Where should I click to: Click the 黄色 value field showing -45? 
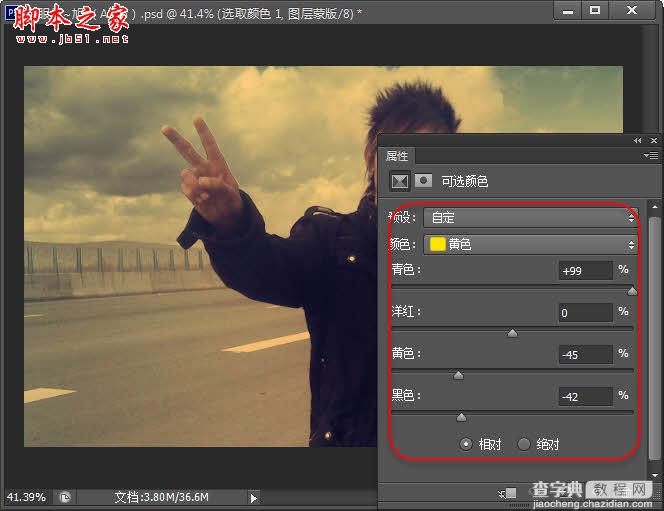586,354
